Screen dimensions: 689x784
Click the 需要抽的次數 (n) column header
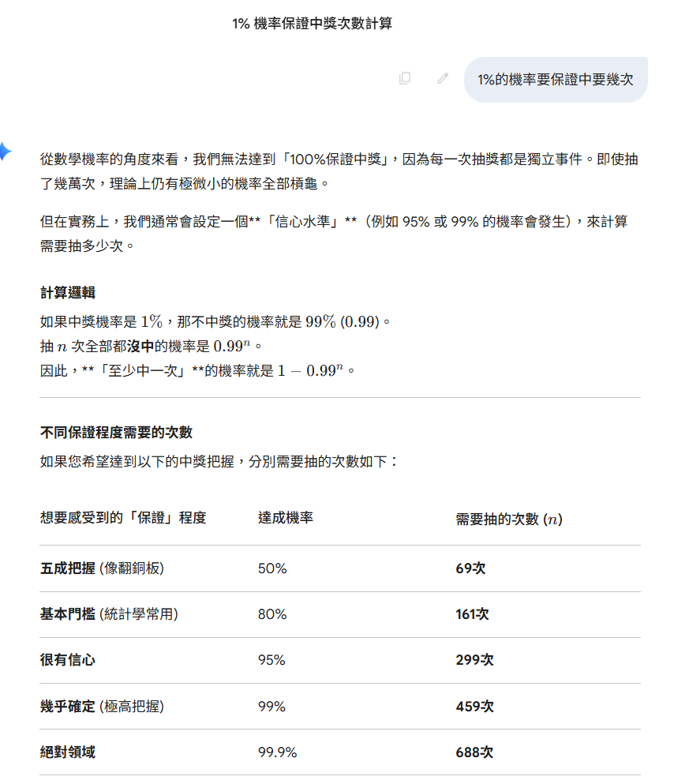(509, 519)
